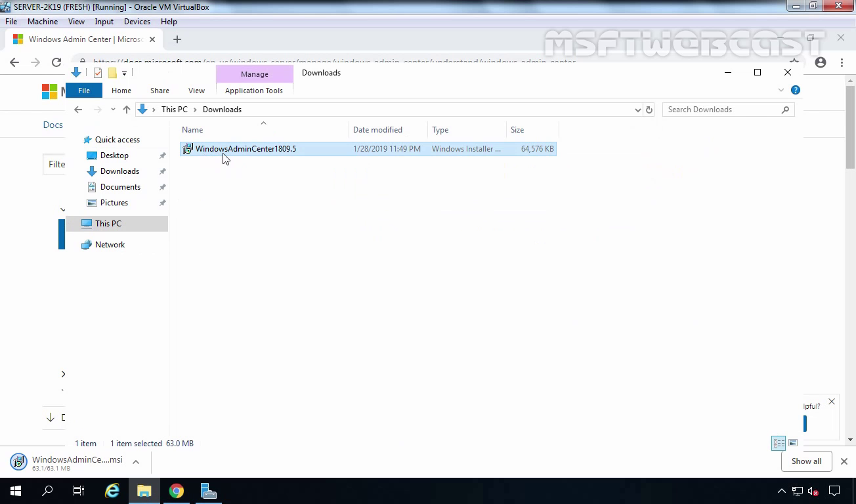This screenshot has height=504, width=856.
Task: Sort by the Name column
Action: click(x=264, y=130)
